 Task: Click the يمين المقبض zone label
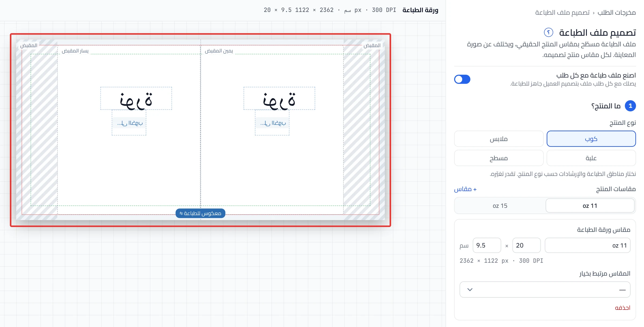click(x=219, y=51)
